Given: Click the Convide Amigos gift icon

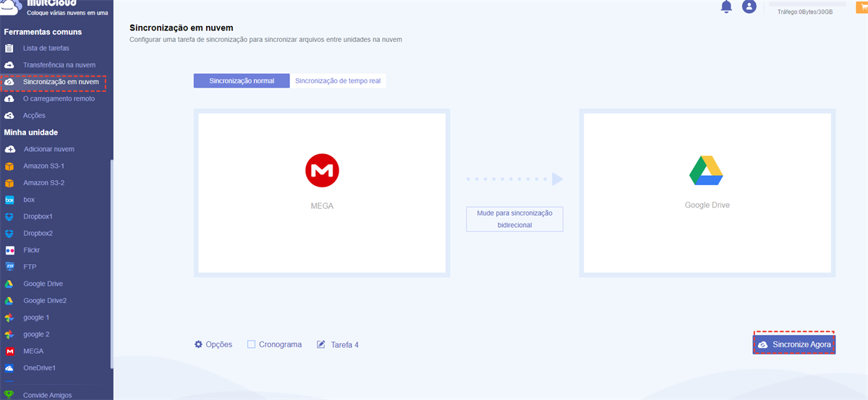Looking at the screenshot, I should 9,395.
